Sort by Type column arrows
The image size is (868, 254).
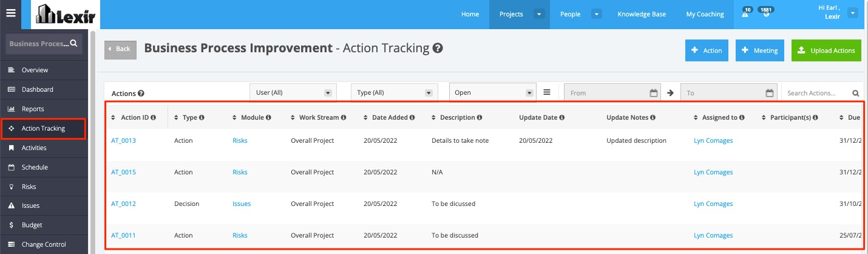[x=176, y=117]
